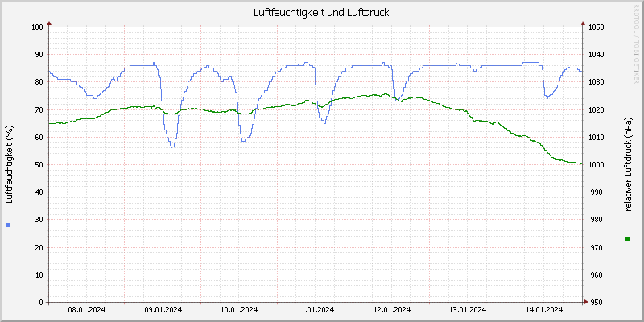This screenshot has height=322, width=644.
Task: Select the date label 08.01.2024
Action: pyautogui.click(x=87, y=309)
